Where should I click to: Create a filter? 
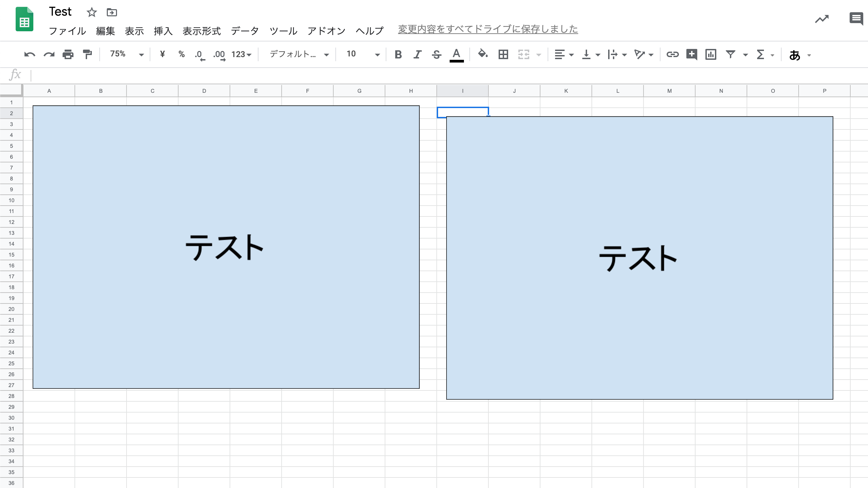click(x=731, y=54)
